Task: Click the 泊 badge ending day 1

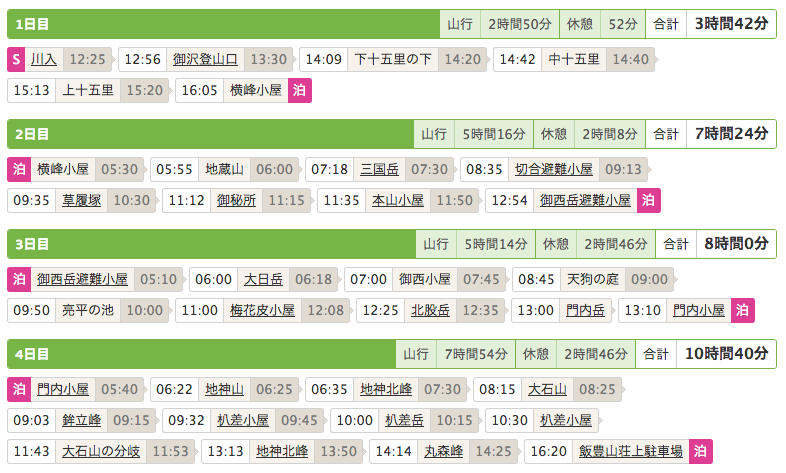Action: (x=298, y=90)
